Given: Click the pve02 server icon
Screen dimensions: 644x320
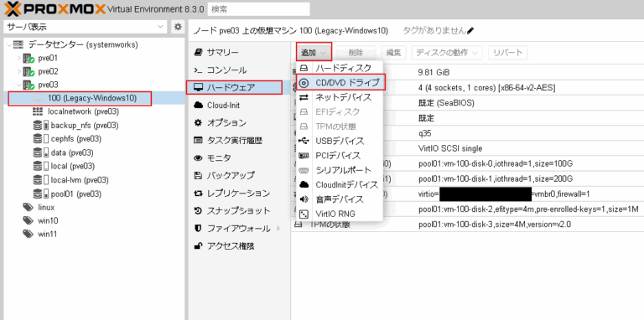Looking at the screenshot, I should coord(29,72).
